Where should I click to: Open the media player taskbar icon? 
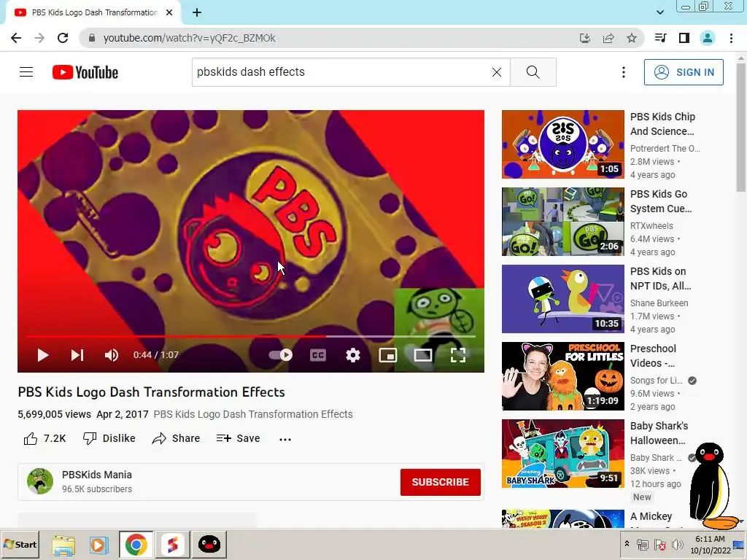point(99,544)
